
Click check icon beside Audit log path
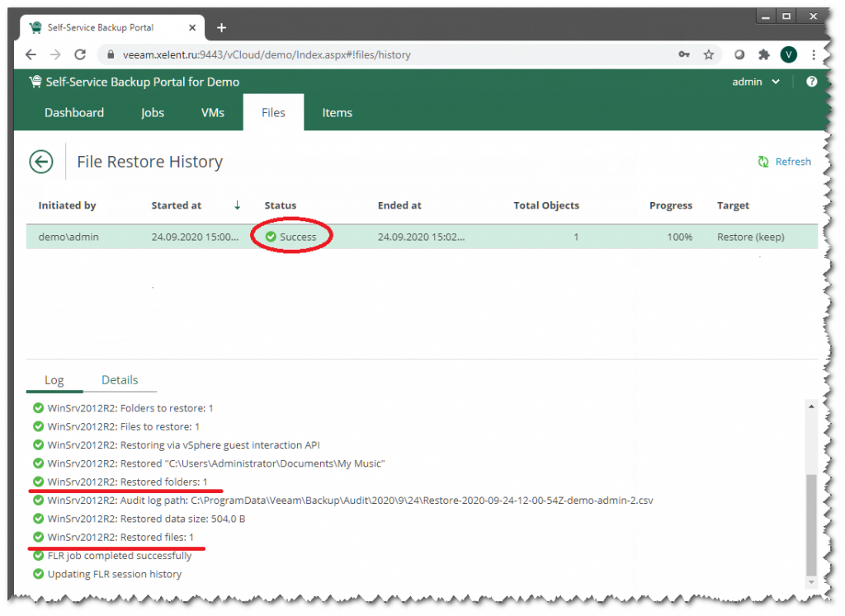(38, 500)
